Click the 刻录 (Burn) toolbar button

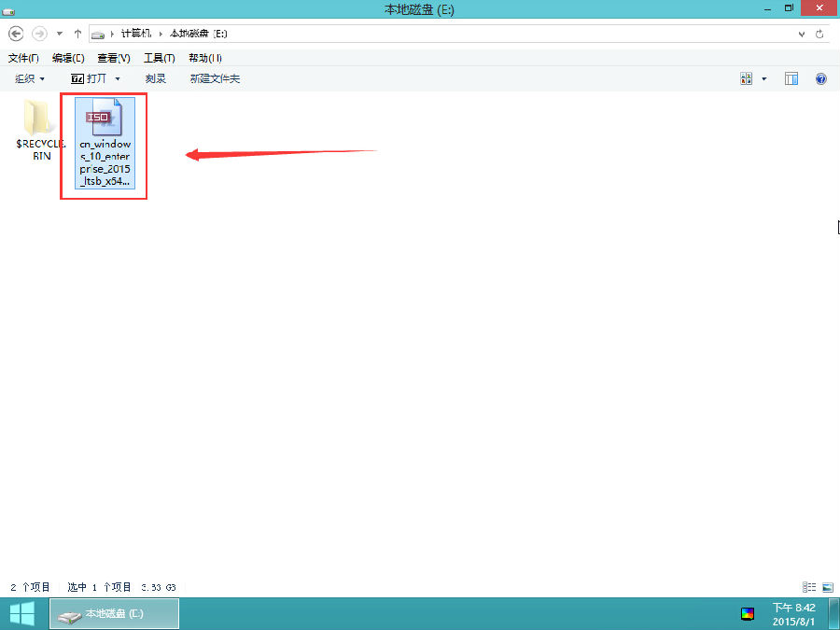[156, 78]
